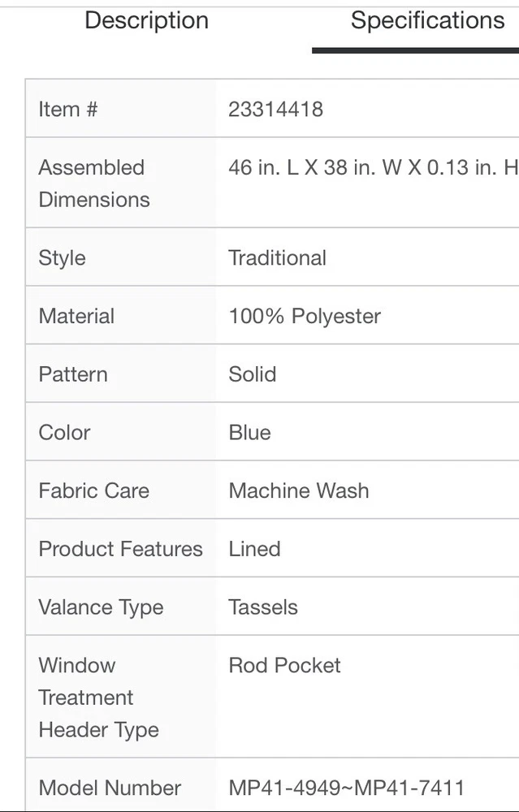
Task: Click the 46 in. L dimensions value
Action: 373,167
